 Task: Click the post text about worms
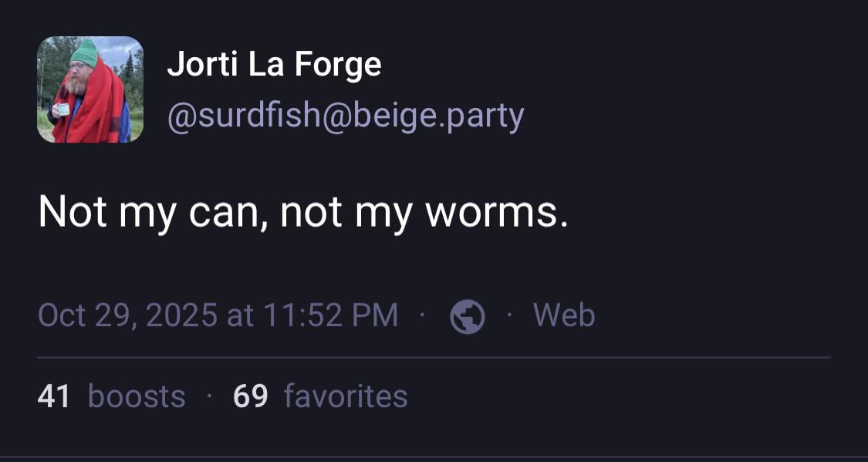[302, 211]
